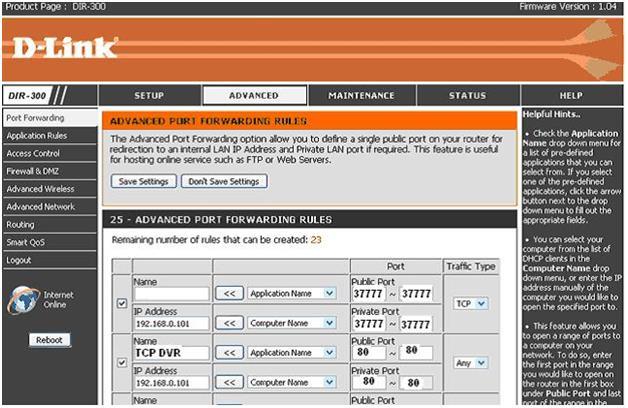Open the TCP traffic type dropdown
This screenshot has height=408, width=628.
pos(471,303)
